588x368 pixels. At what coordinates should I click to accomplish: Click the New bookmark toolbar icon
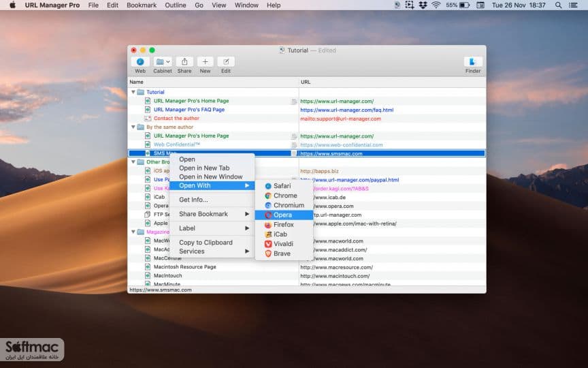coord(205,62)
